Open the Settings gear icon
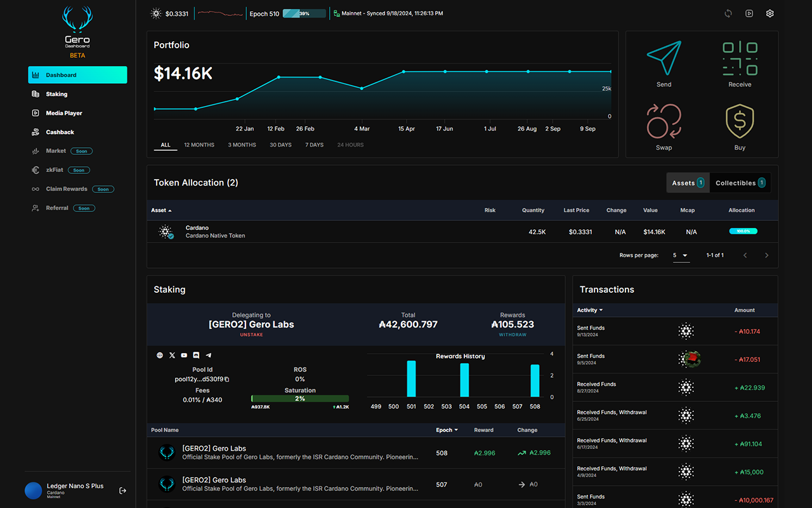Screen dimensions: 812x508 pyautogui.click(x=769, y=13)
